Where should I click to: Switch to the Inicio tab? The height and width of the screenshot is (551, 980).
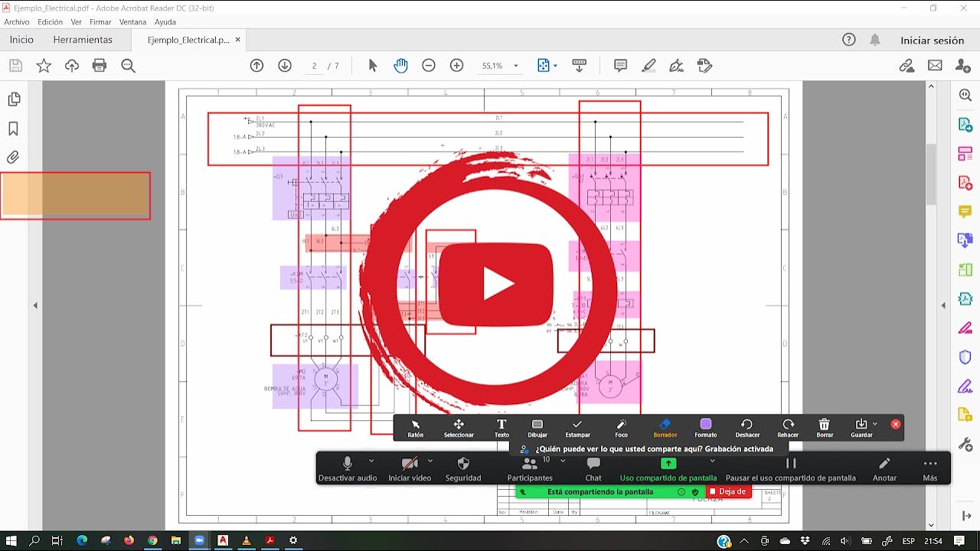(x=21, y=40)
